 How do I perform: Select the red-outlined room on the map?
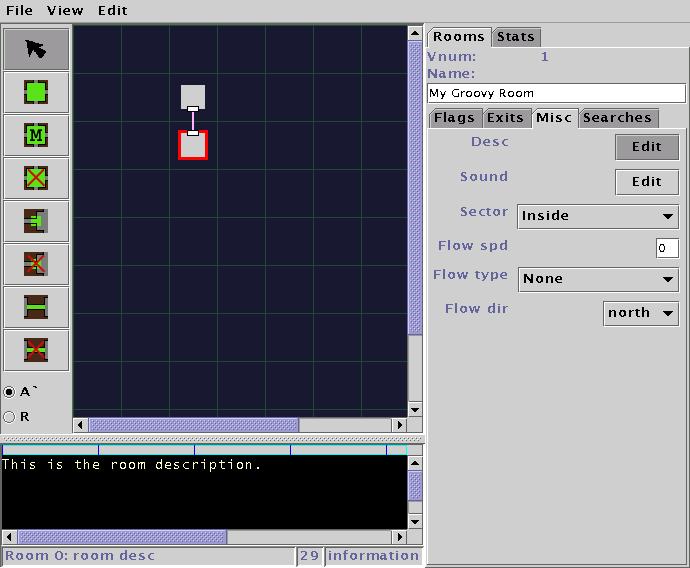click(193, 145)
